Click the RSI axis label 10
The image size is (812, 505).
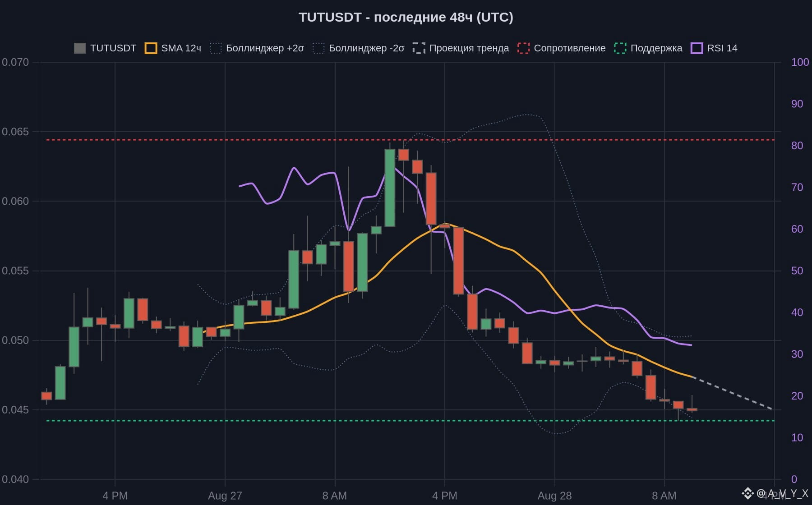797,438
